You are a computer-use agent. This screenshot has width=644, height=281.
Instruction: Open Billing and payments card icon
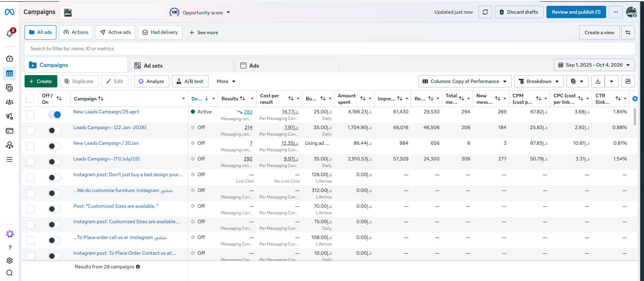tap(10, 131)
